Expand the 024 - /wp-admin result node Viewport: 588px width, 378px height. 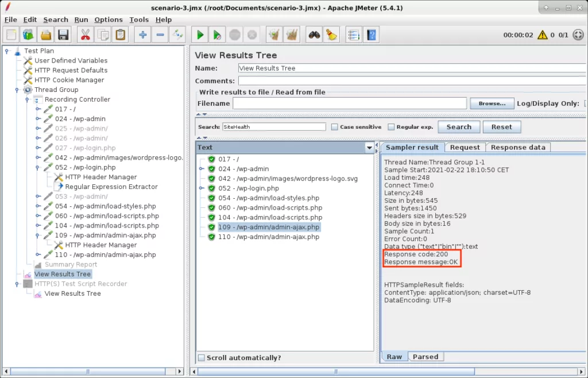(202, 169)
